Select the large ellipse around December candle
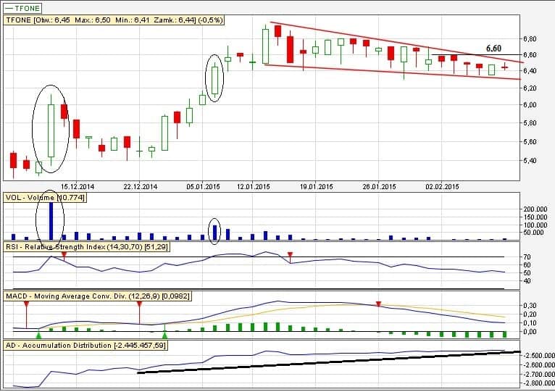 (x=51, y=129)
